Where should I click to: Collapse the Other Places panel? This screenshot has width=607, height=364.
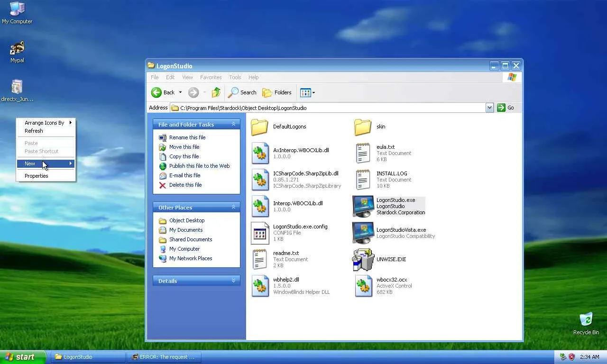pyautogui.click(x=233, y=207)
